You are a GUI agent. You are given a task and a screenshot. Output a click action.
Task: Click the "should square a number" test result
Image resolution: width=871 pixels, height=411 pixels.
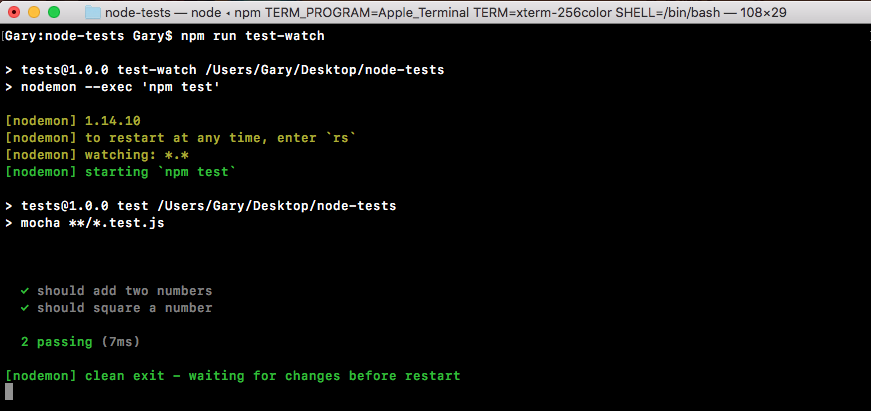pyautogui.click(x=124, y=308)
